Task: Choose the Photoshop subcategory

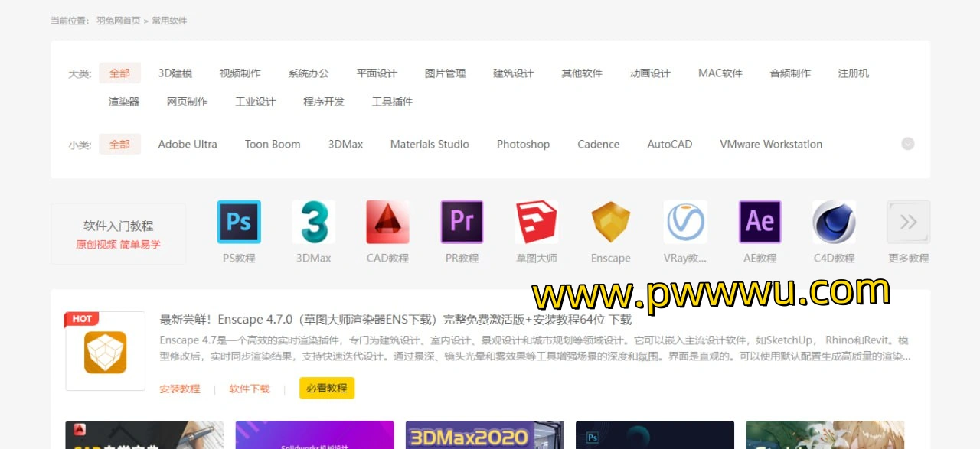Action: point(523,145)
